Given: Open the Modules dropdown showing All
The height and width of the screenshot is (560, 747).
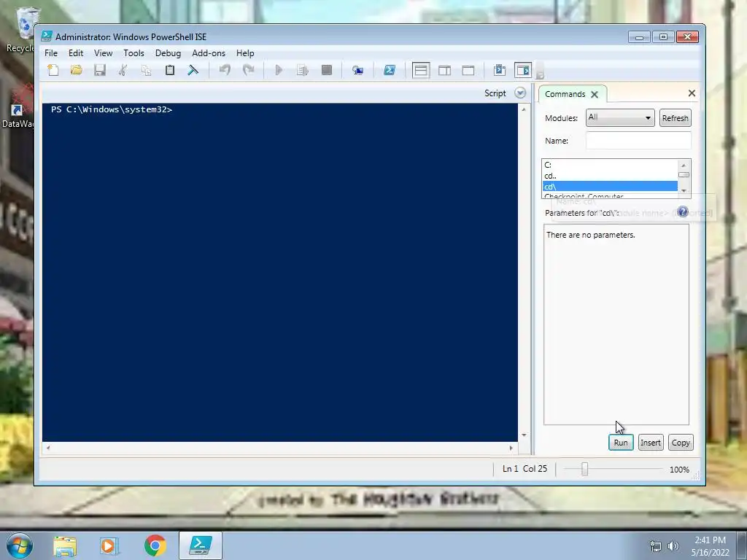Looking at the screenshot, I should [x=620, y=117].
